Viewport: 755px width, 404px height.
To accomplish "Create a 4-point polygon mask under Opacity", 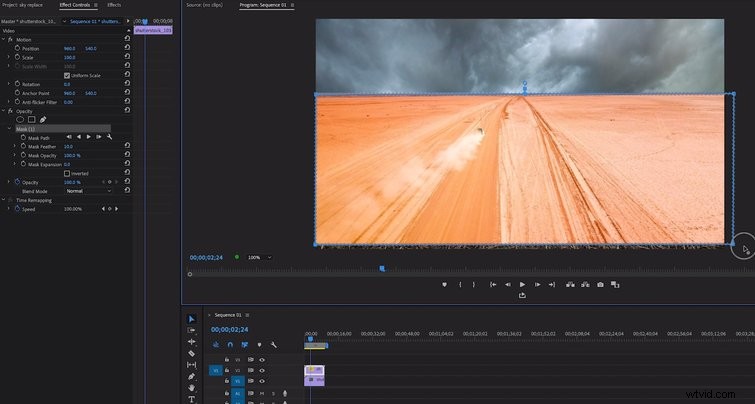I will click(x=31, y=119).
